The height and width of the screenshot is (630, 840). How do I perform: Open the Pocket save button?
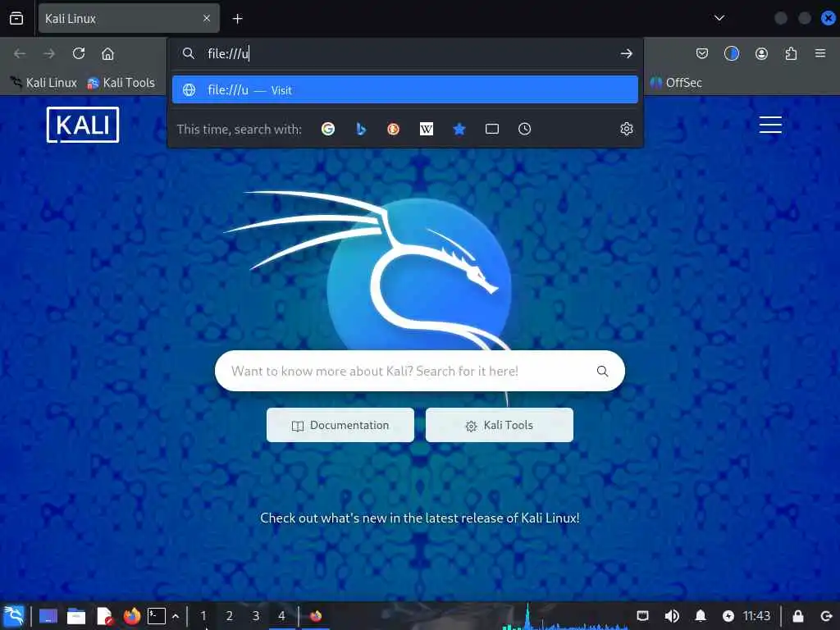(x=702, y=53)
